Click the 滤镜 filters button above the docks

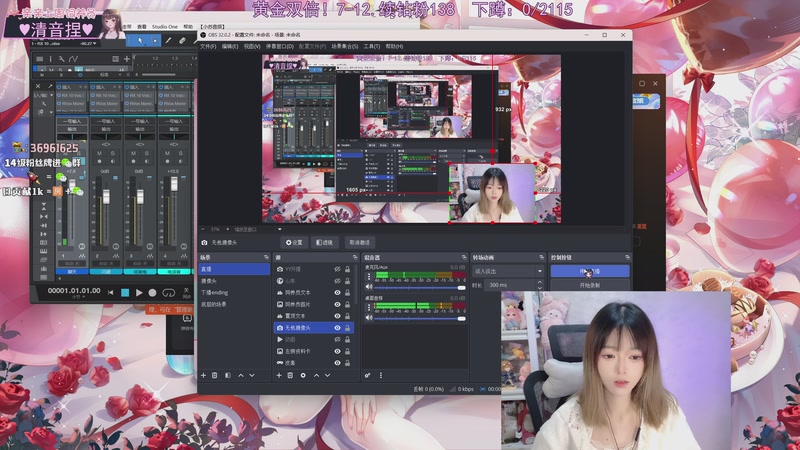[324, 242]
